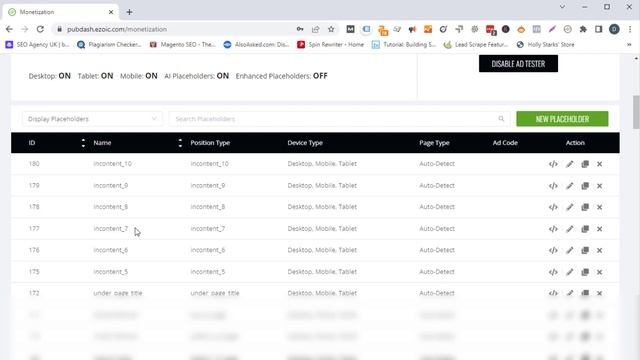Select the ID 179 cell
640x360 pixels.
34,185
